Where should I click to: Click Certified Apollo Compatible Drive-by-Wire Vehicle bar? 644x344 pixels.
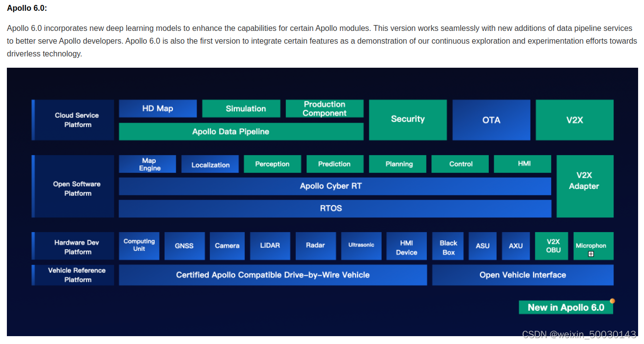click(273, 275)
